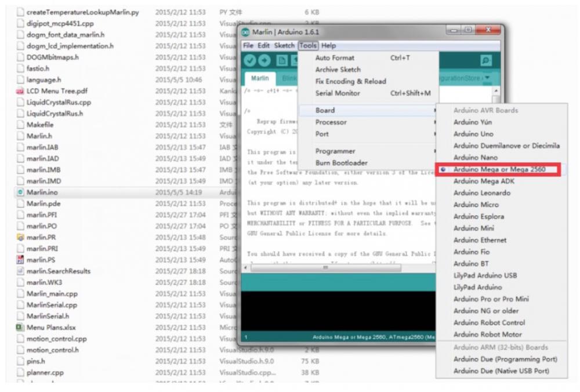This screenshot has height=392, width=580.
Task: Select Arduino Due (Native USB Port)
Action: [x=502, y=371]
